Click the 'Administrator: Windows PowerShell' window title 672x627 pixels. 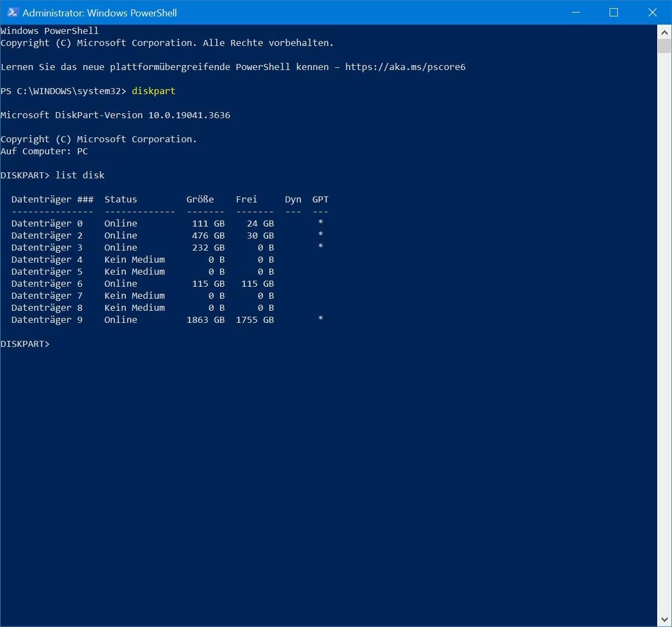[100, 13]
